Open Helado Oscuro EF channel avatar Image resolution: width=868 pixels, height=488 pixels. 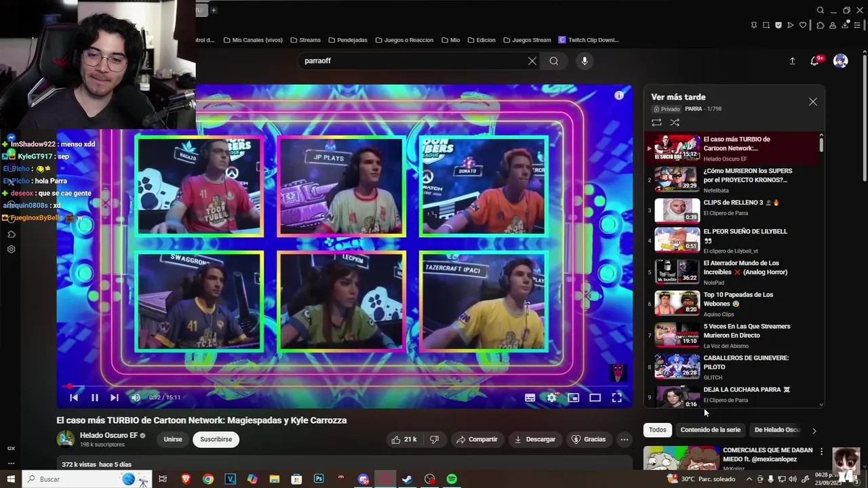point(66,439)
